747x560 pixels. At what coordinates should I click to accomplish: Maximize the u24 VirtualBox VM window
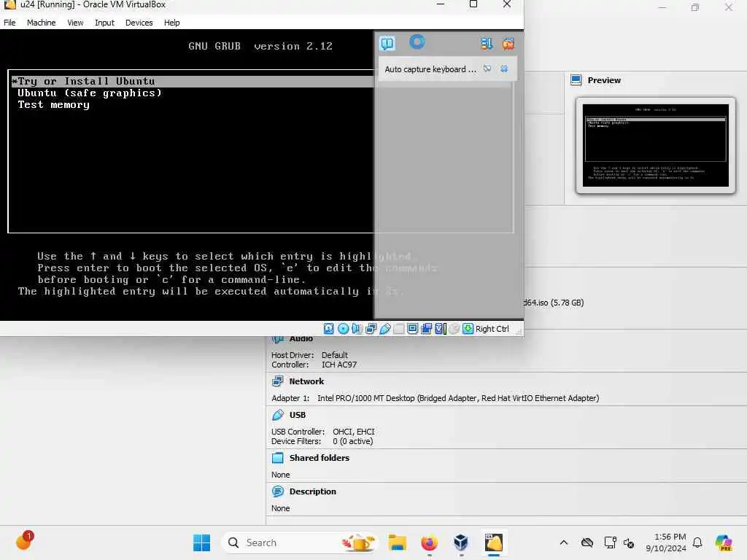coord(473,4)
